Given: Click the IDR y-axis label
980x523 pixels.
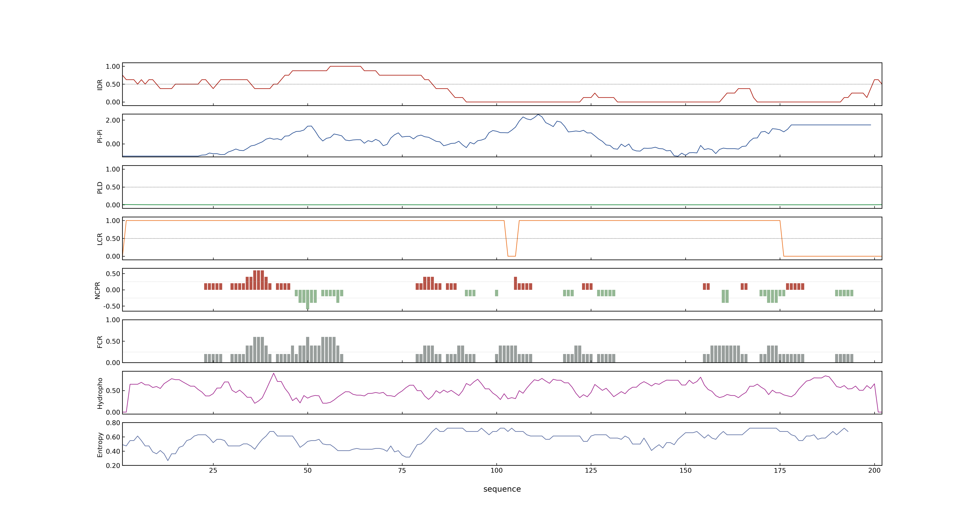Looking at the screenshot, I should tap(100, 85).
